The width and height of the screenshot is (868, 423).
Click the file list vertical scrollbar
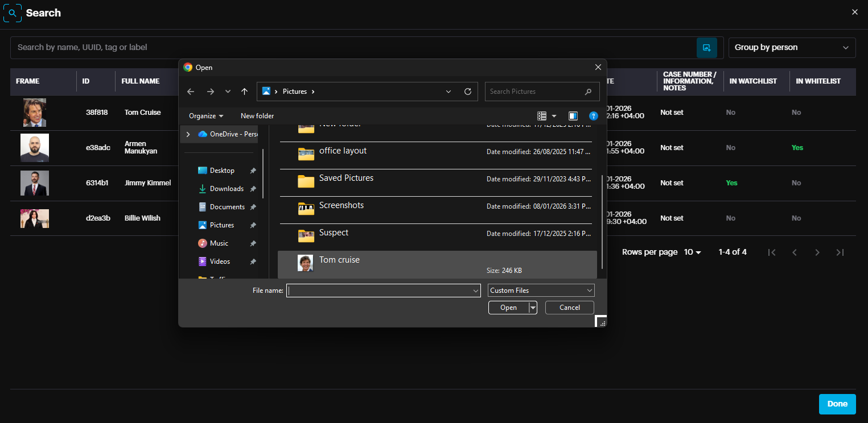click(602, 222)
